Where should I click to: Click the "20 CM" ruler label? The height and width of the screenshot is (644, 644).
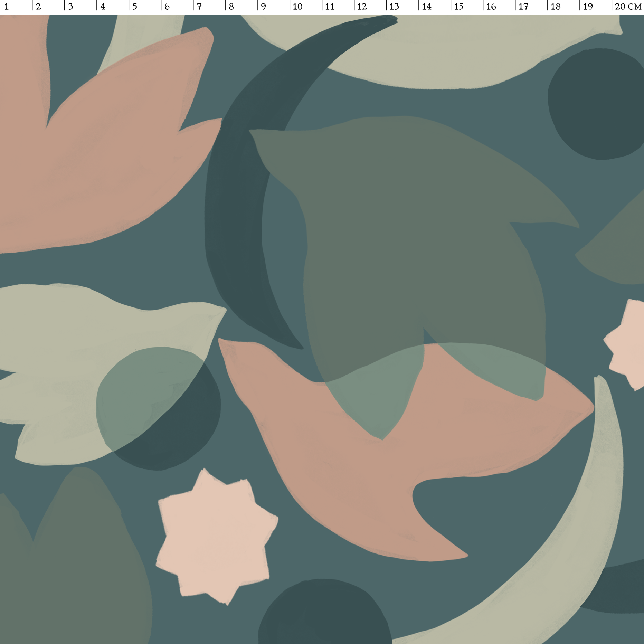pos(628,7)
